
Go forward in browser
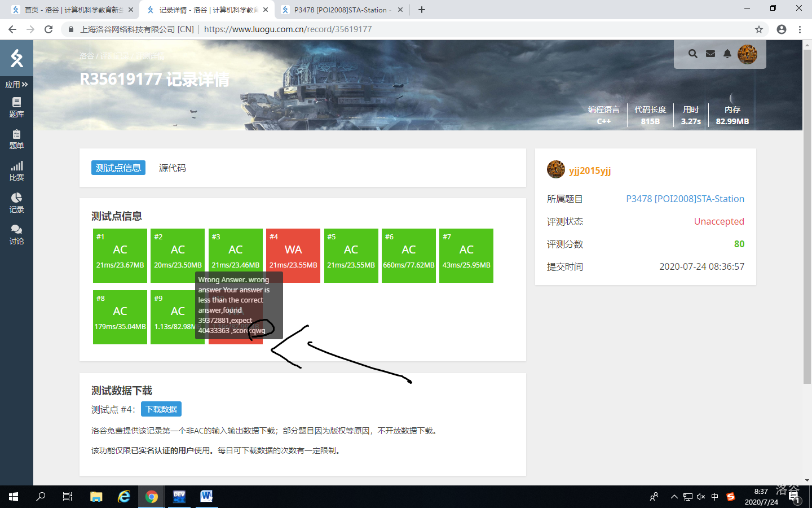30,29
